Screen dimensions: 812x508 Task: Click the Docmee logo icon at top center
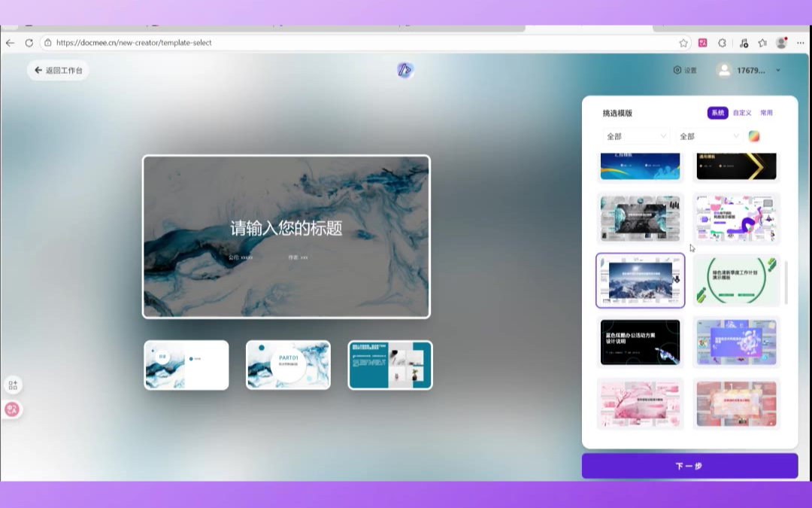tap(405, 70)
